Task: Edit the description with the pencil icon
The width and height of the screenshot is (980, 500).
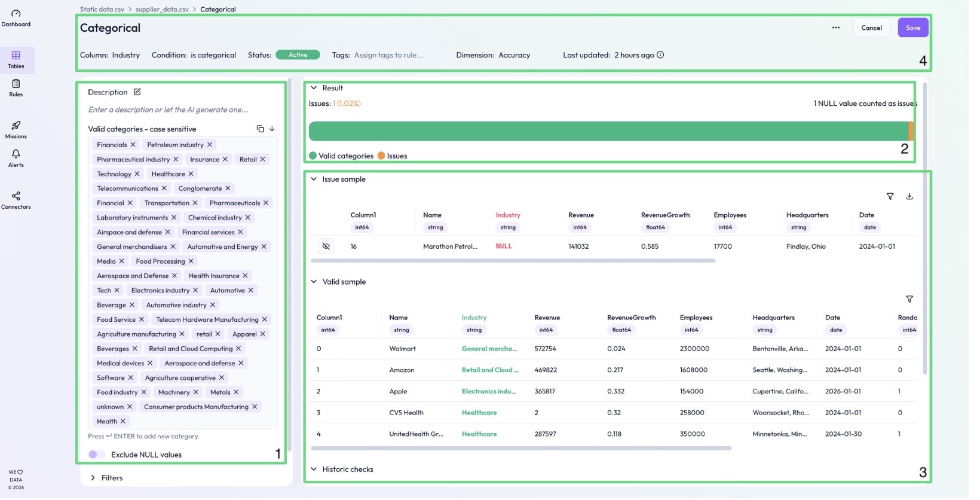Action: tap(137, 92)
